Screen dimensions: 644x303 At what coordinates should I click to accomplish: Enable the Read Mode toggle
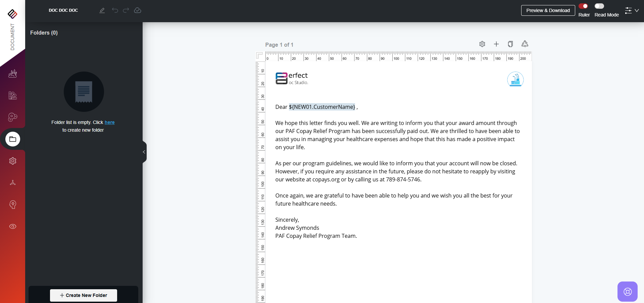point(599,6)
